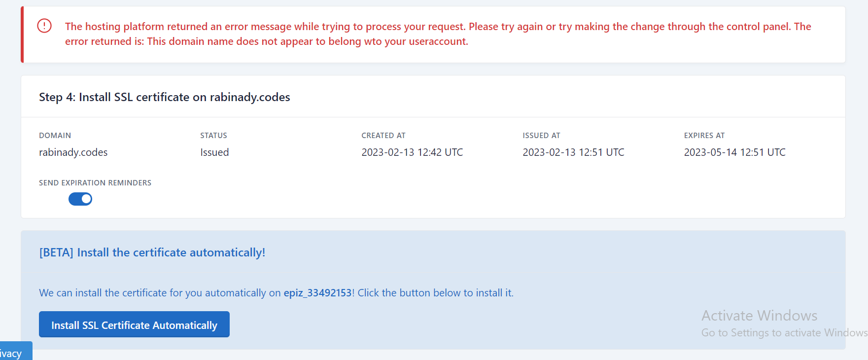Click the EXPIRES AT column label
This screenshot has height=360, width=868.
tap(704, 136)
